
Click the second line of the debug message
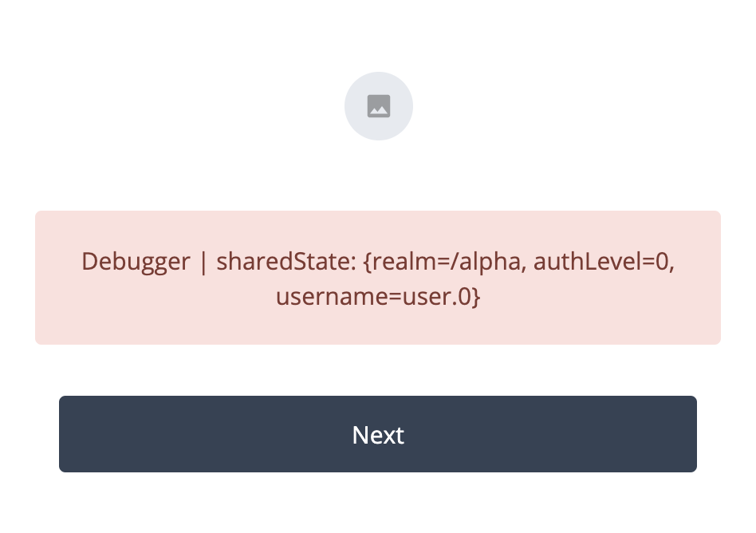click(x=378, y=297)
